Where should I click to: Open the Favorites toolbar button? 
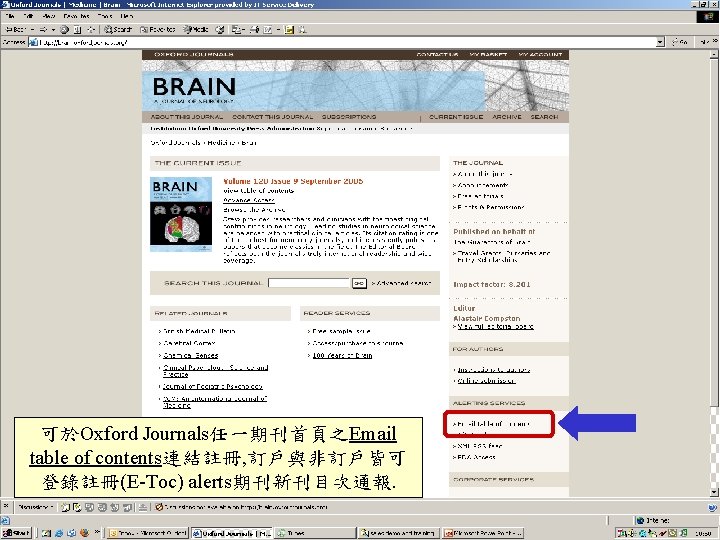158,29
